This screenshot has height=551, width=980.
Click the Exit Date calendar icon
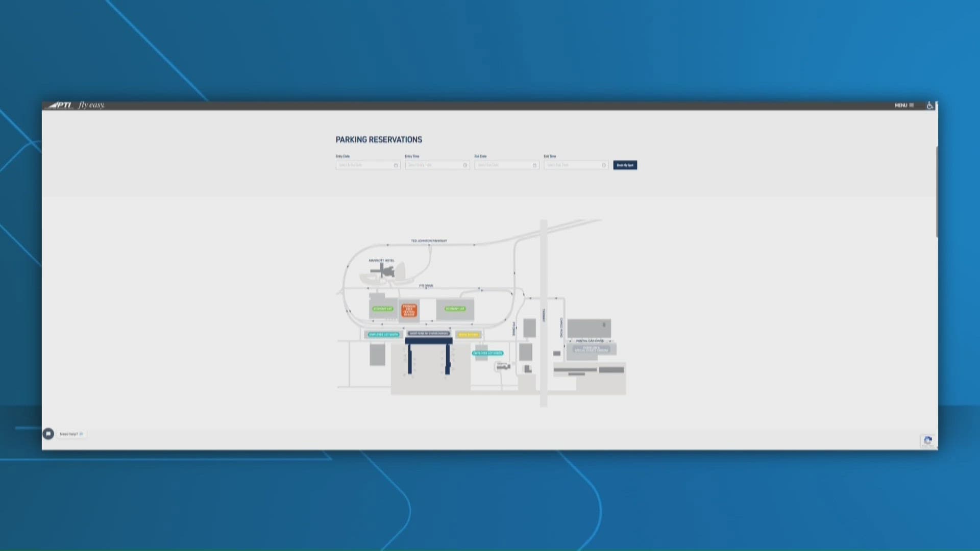(534, 165)
